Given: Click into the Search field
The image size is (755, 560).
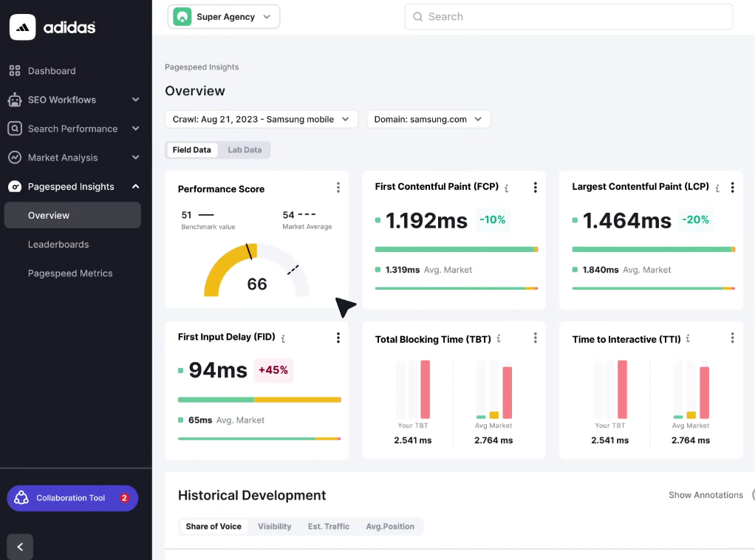Looking at the screenshot, I should 569,16.
